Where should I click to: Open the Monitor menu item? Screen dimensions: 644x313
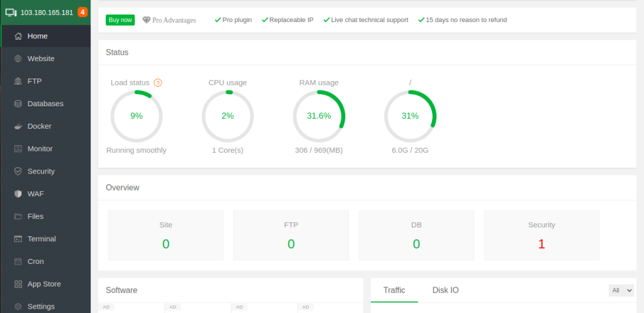coord(40,149)
